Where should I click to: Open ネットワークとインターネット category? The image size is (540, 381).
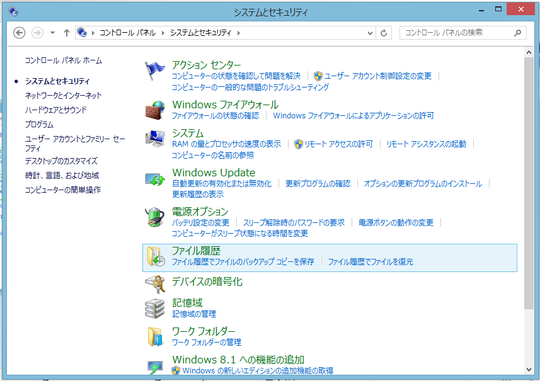click(63, 95)
